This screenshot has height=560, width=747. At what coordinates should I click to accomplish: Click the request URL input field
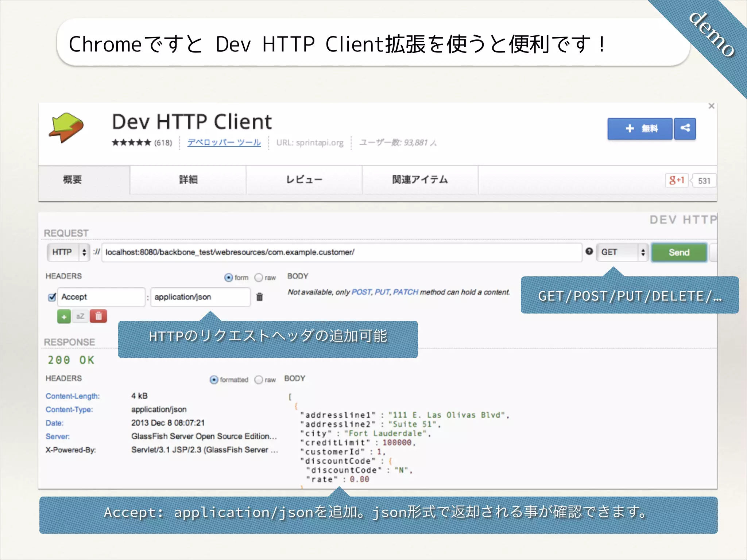click(341, 252)
